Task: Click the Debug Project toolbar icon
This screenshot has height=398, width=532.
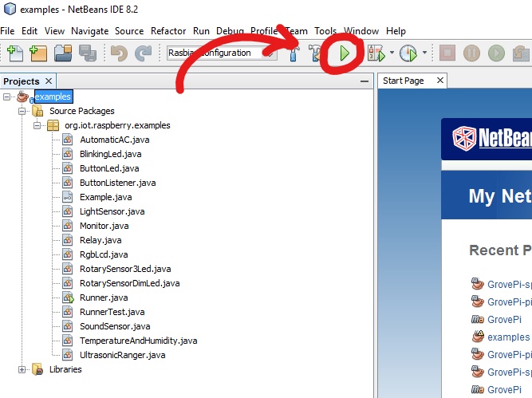Action: coord(376,53)
